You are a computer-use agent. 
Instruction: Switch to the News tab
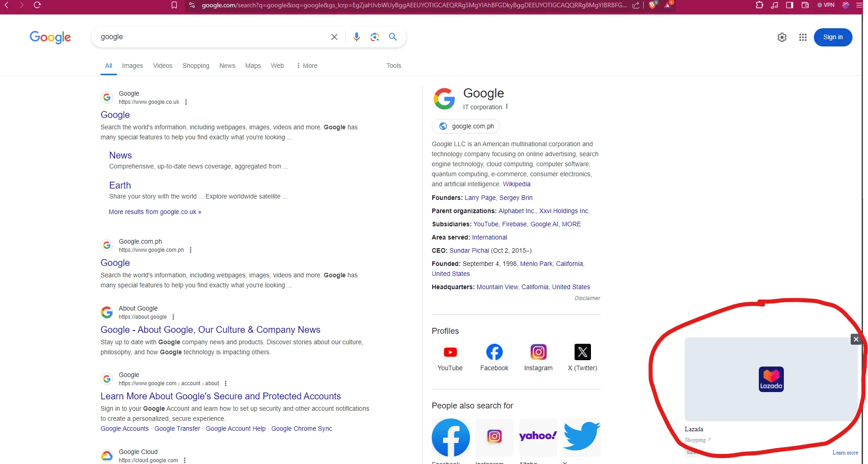(227, 66)
